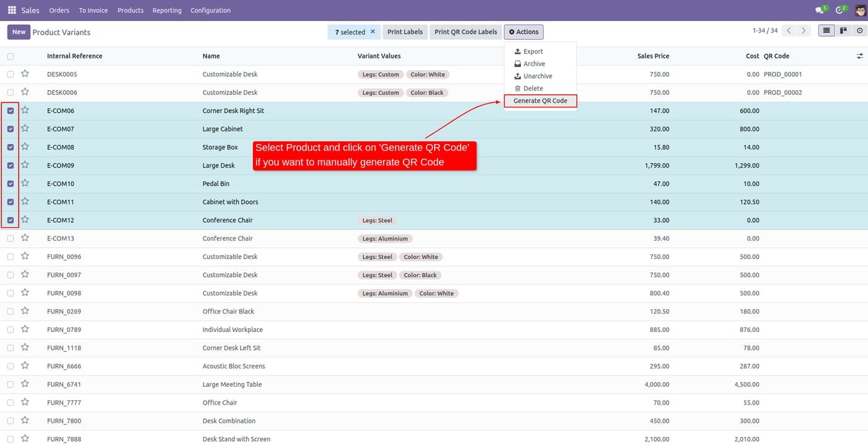This screenshot has height=445, width=868.
Task: Switch to list view
Action: 826,30
